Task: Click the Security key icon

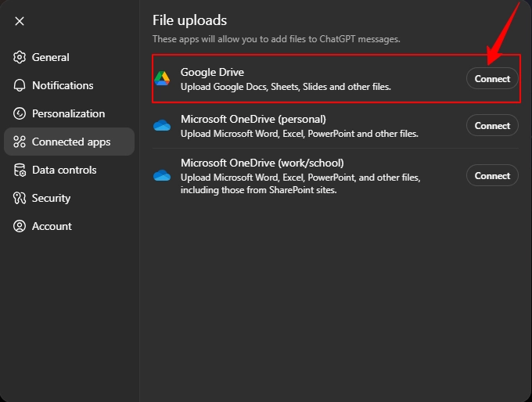Action: [x=20, y=198]
